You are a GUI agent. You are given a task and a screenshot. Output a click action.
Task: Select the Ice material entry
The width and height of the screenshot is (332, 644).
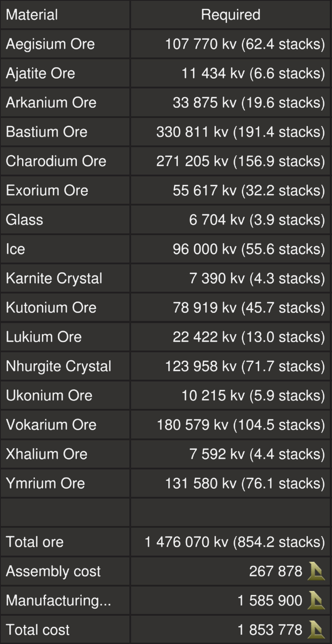tap(15, 249)
